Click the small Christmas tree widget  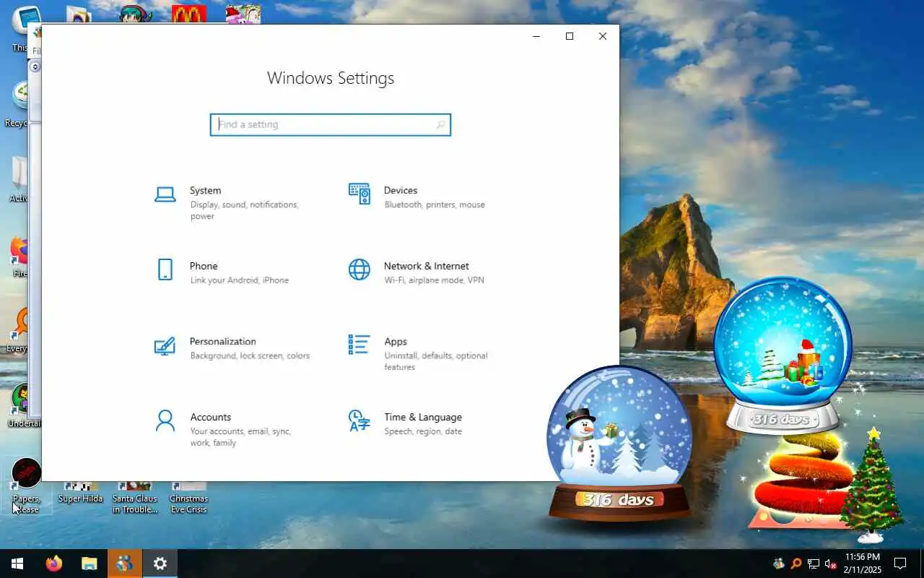tap(873, 486)
